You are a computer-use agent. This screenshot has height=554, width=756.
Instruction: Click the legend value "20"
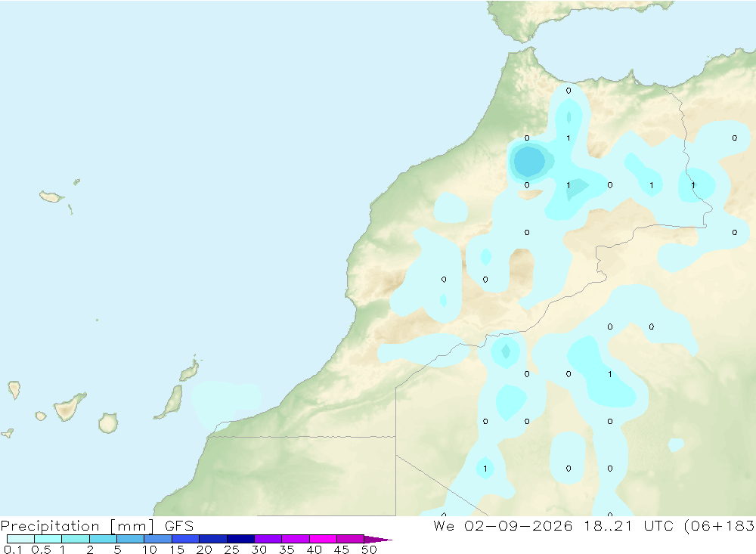204,549
